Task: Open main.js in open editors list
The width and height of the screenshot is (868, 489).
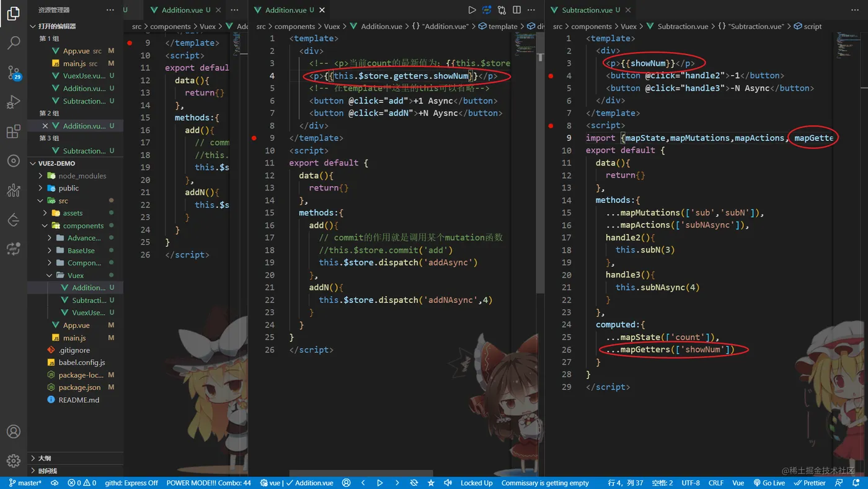Action: pos(75,63)
